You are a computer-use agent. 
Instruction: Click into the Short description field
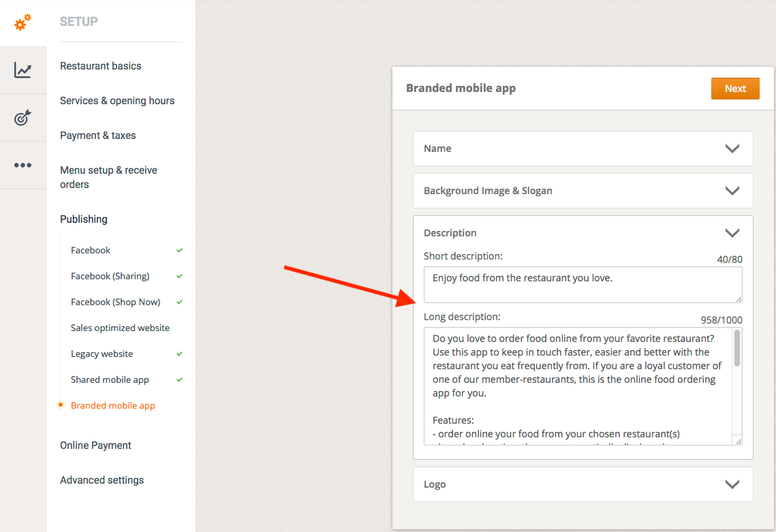point(583,285)
